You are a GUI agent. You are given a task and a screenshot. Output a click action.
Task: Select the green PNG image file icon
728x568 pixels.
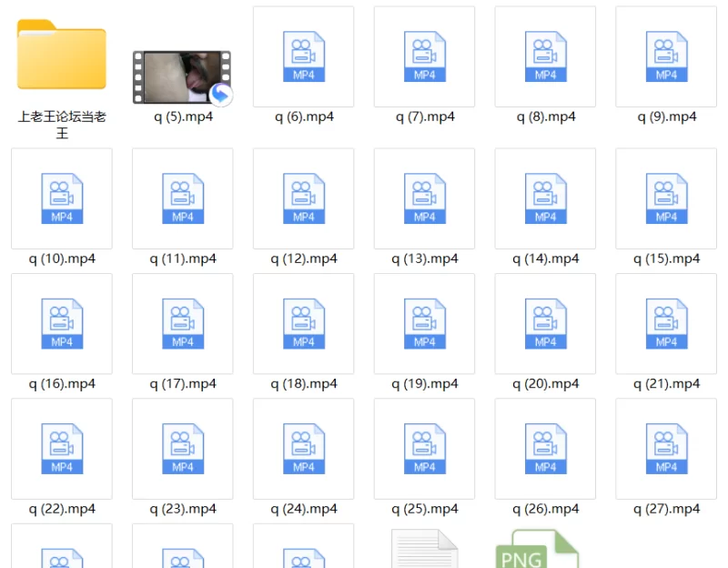click(537, 549)
